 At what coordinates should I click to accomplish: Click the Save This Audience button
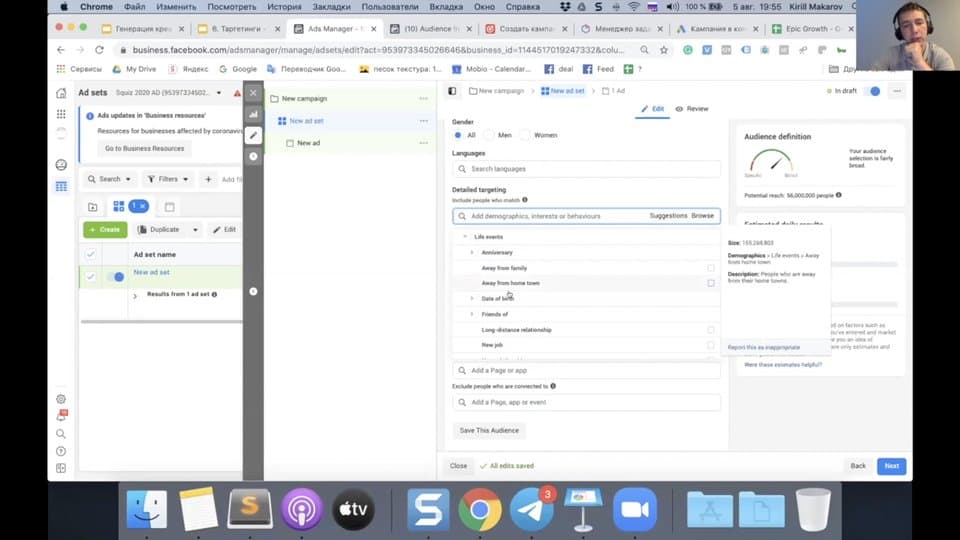pyautogui.click(x=489, y=430)
